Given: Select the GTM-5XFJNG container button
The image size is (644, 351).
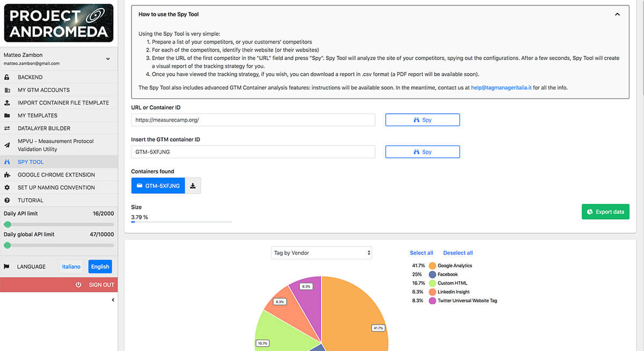Looking at the screenshot, I should tap(158, 186).
